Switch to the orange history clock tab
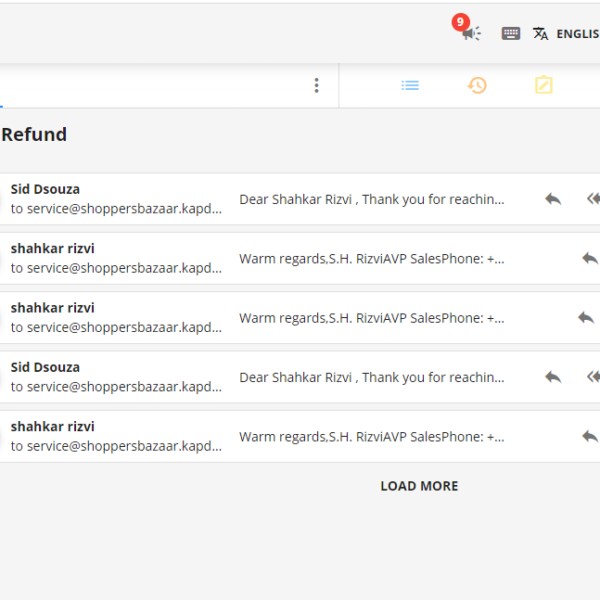This screenshot has width=600, height=600. pyautogui.click(x=477, y=85)
